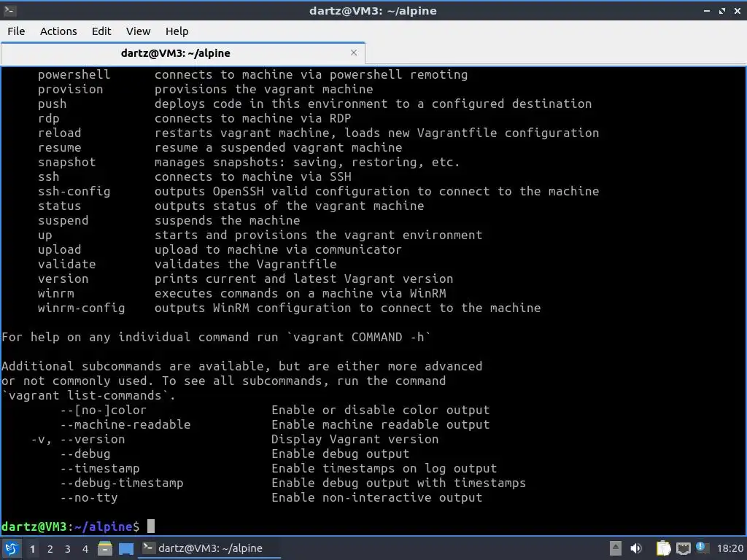
Task: Click the '--[no-]color' option text
Action: coord(103,410)
